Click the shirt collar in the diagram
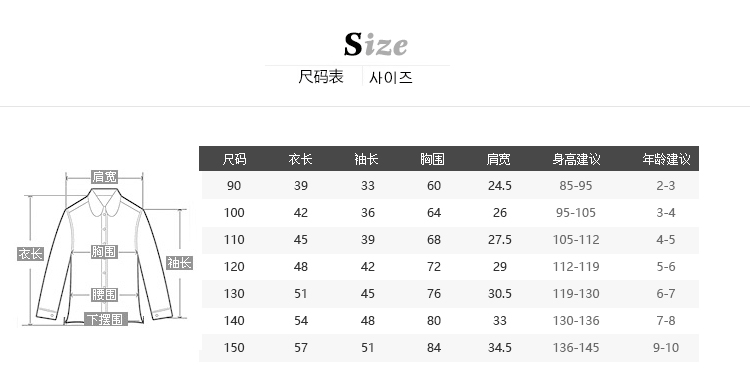The height and width of the screenshot is (375, 750). click(x=104, y=201)
